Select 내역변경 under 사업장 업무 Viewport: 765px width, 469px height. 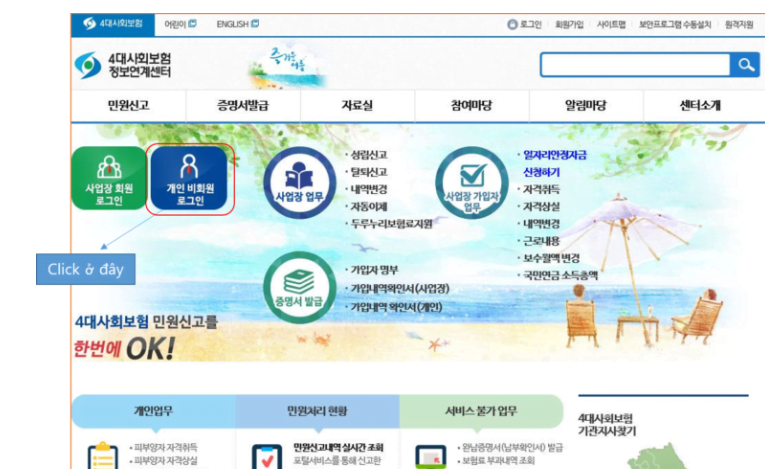(369, 189)
